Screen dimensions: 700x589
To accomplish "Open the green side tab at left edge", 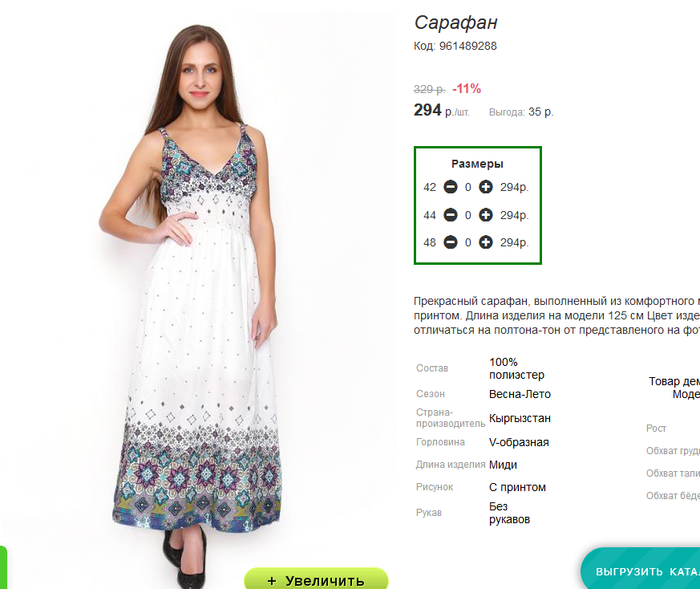I will coord(2,567).
